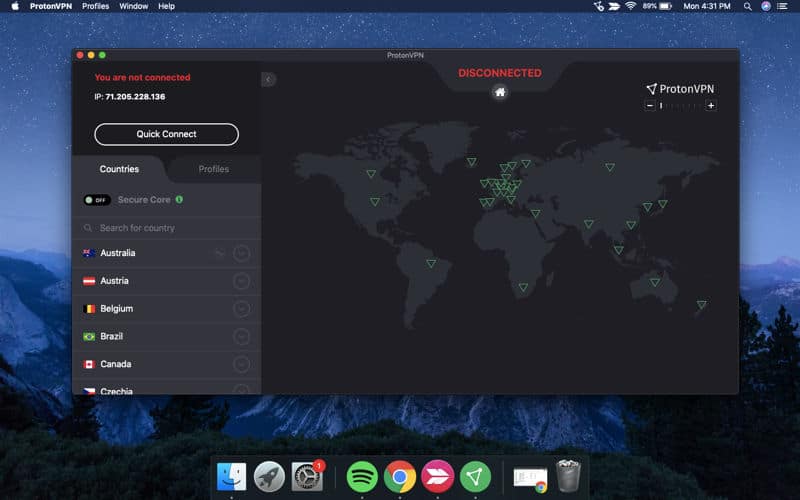
Task: Open the Help menu
Action: (x=166, y=6)
